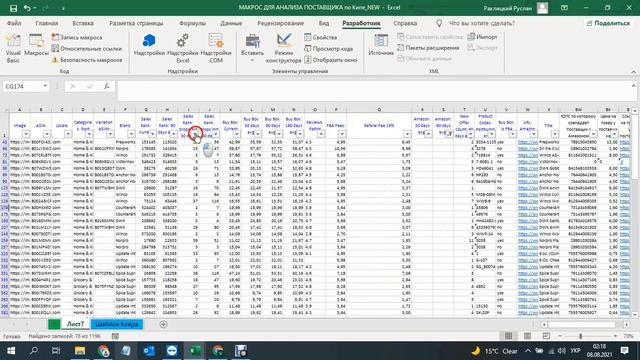
Task: Toggle Режим конструктора design mode
Action: (284, 49)
